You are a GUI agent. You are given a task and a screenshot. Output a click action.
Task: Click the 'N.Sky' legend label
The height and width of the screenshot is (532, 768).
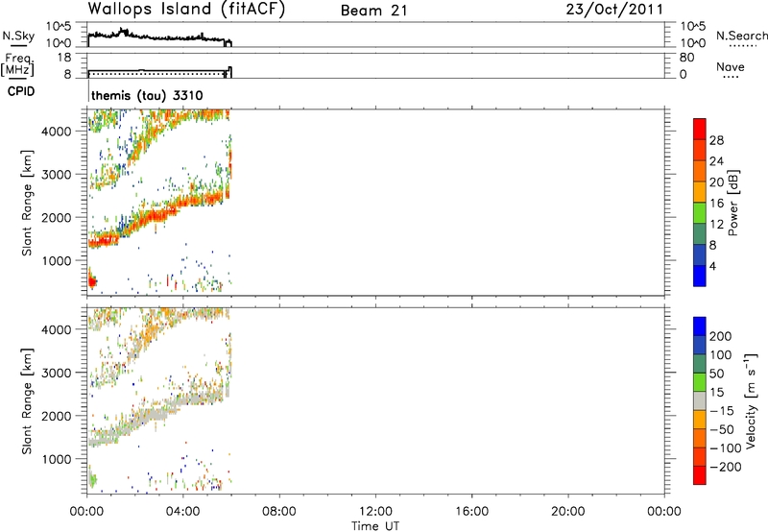click(x=18, y=36)
